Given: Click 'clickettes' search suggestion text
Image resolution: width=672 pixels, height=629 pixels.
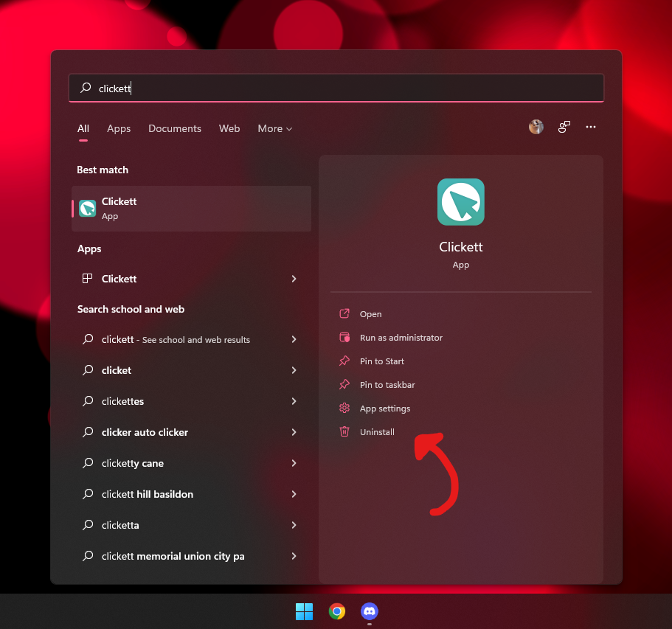Looking at the screenshot, I should click(122, 401).
